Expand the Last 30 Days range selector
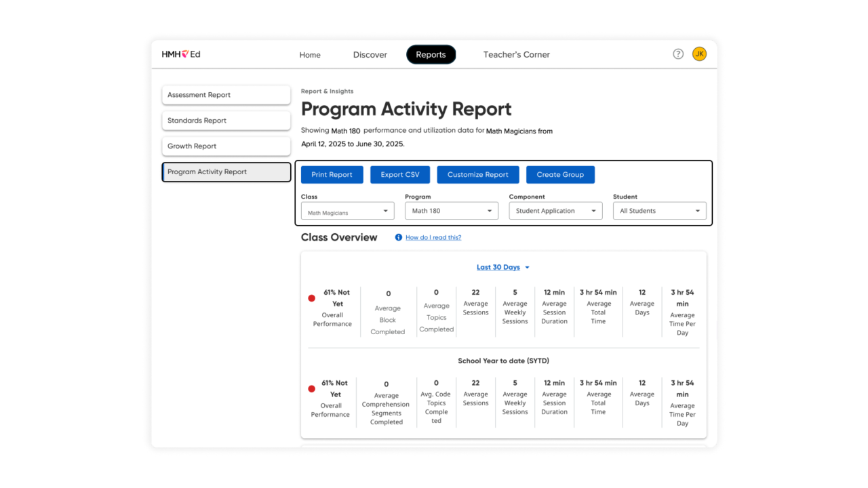The height and width of the screenshot is (488, 868). click(x=503, y=267)
